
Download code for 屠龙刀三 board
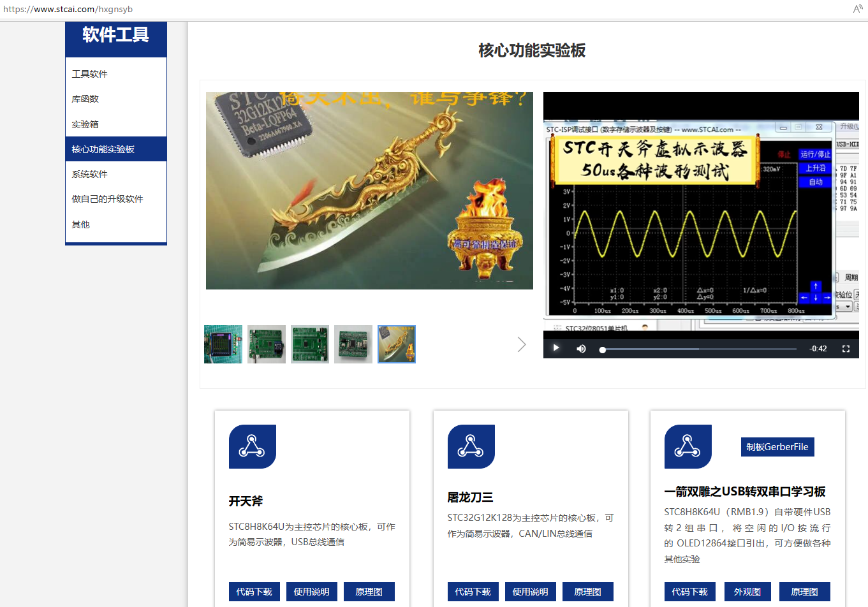473,592
